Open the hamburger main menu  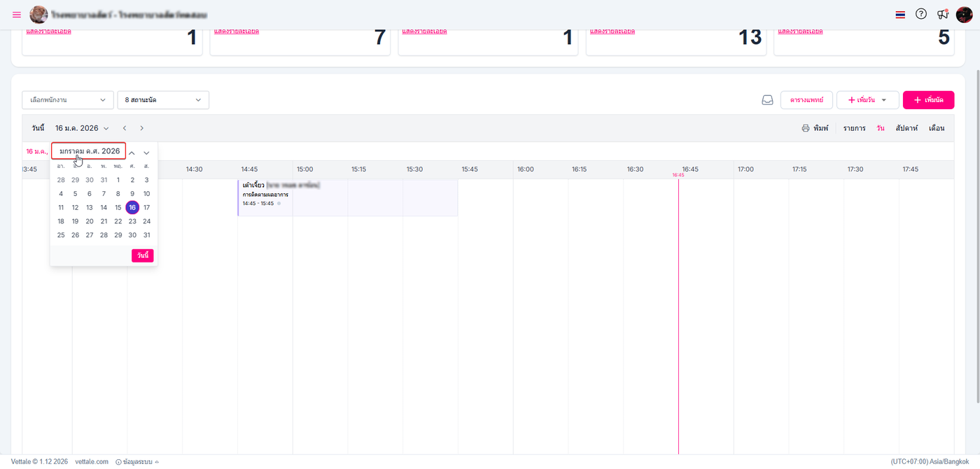17,15
